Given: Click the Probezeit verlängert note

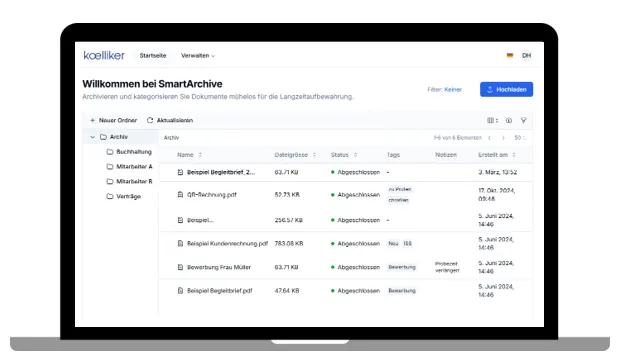Looking at the screenshot, I should (x=447, y=267).
